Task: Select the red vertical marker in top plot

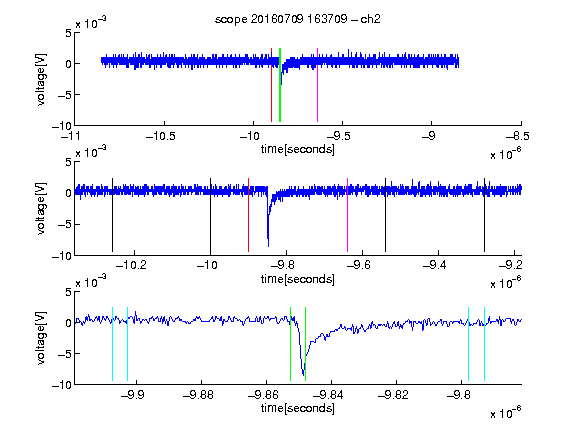Action: pyautogui.click(x=271, y=85)
